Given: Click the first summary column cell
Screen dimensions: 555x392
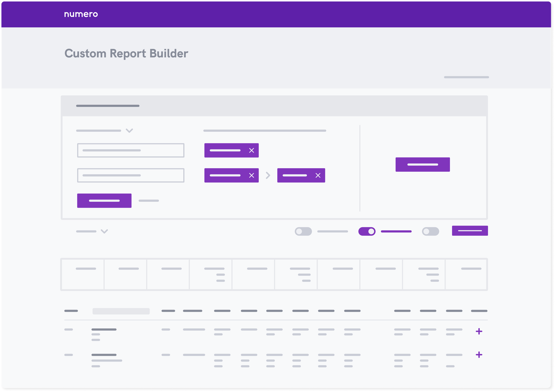Looking at the screenshot, I should 83,274.
